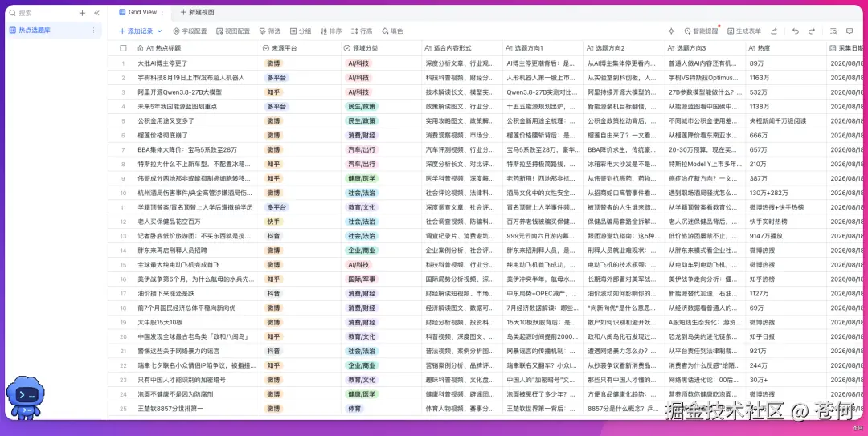Toggle the select-all checkbox in header row
Image resolution: width=868 pixels, height=436 pixels.
[x=124, y=48]
